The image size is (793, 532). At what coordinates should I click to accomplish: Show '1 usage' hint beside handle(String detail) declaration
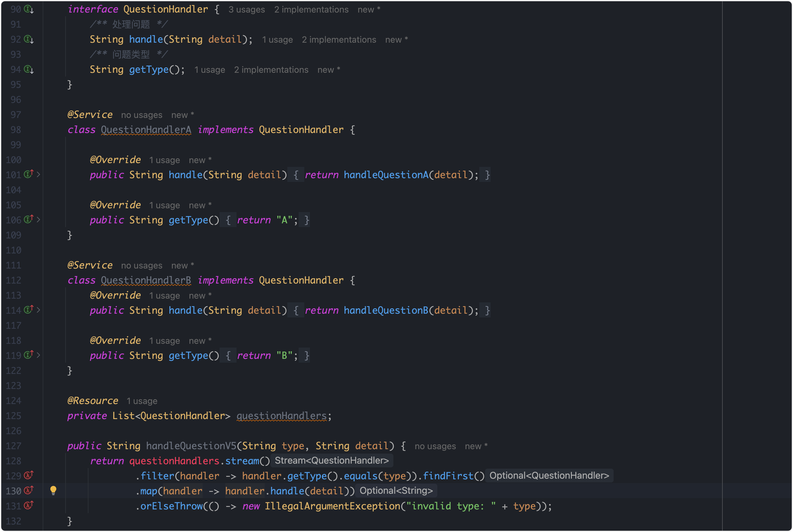(277, 40)
